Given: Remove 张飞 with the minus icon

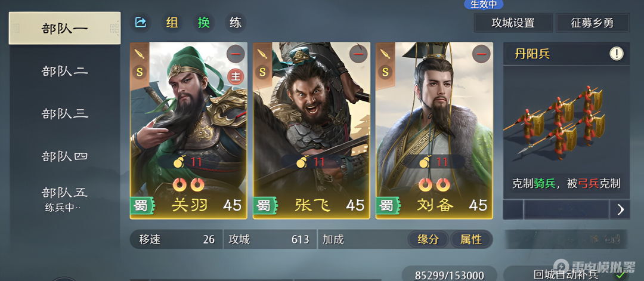Looking at the screenshot, I should [x=358, y=54].
